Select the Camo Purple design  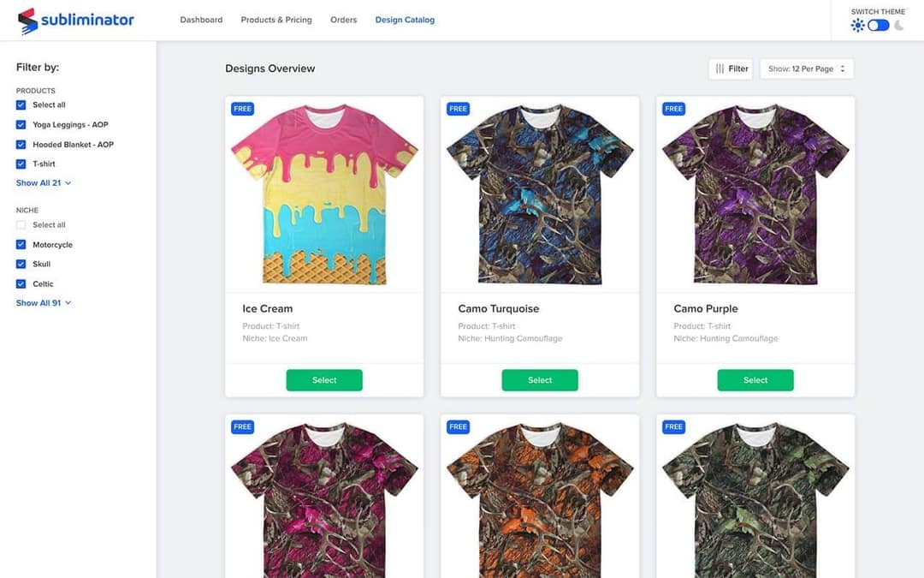point(755,380)
